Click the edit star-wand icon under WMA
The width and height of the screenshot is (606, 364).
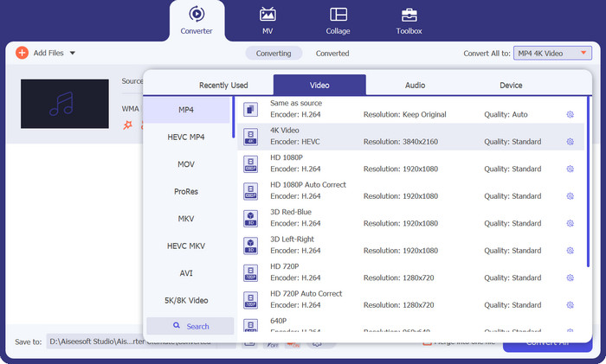127,125
